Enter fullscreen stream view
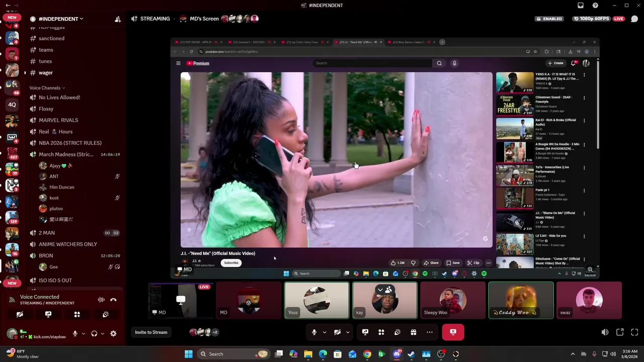The width and height of the screenshot is (644, 362). point(634,332)
